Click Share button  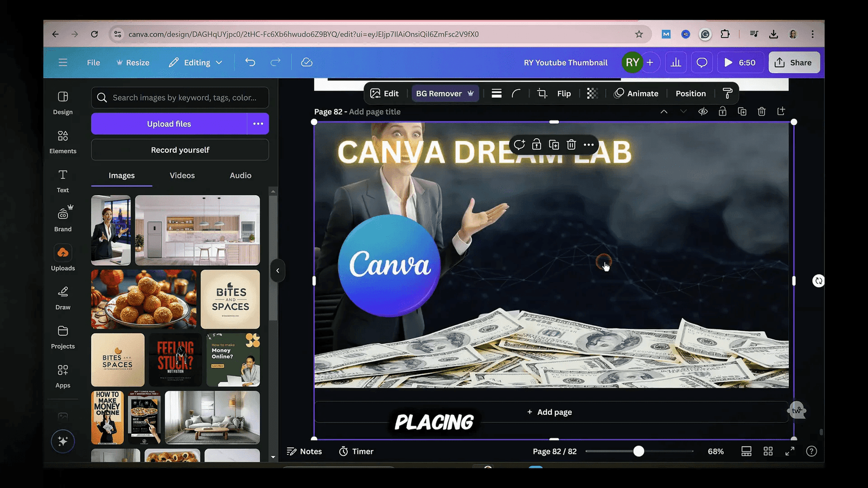pyautogui.click(x=794, y=62)
